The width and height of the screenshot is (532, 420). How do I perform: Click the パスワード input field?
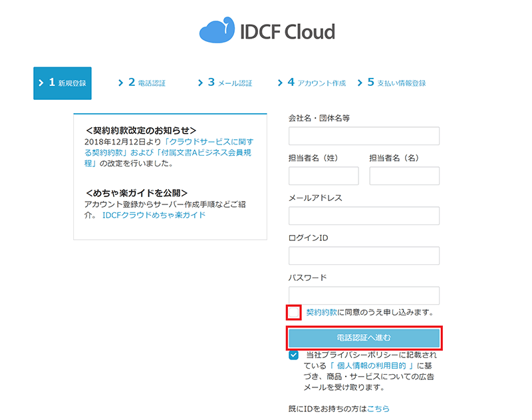(364, 296)
